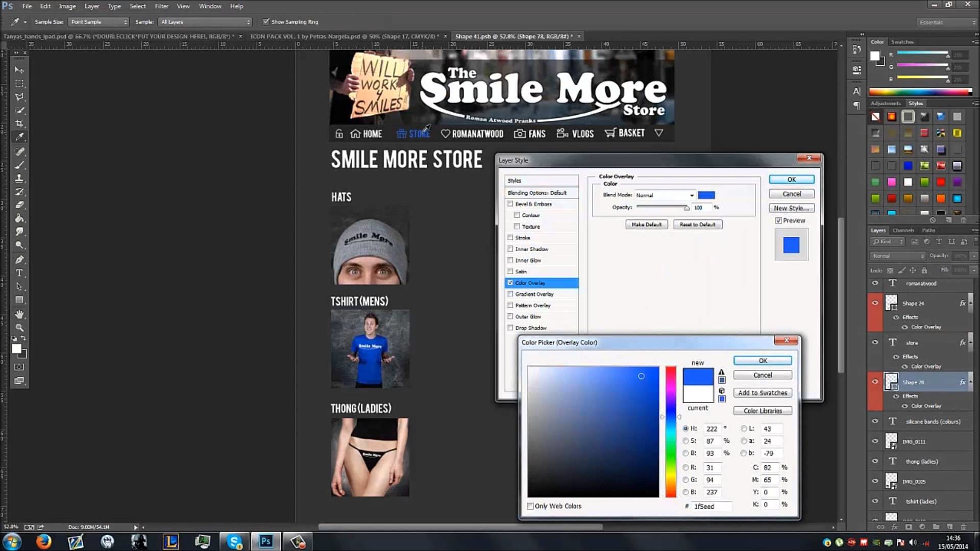Switch to Tanyas_hands_ipad.psd document tab
Image resolution: width=980 pixels, height=551 pixels.
tap(119, 36)
